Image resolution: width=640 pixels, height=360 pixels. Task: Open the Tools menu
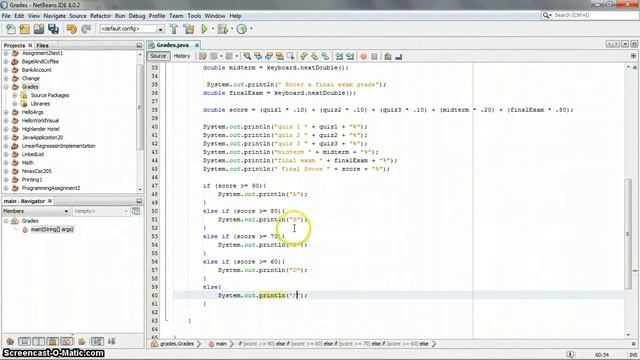(x=194, y=16)
